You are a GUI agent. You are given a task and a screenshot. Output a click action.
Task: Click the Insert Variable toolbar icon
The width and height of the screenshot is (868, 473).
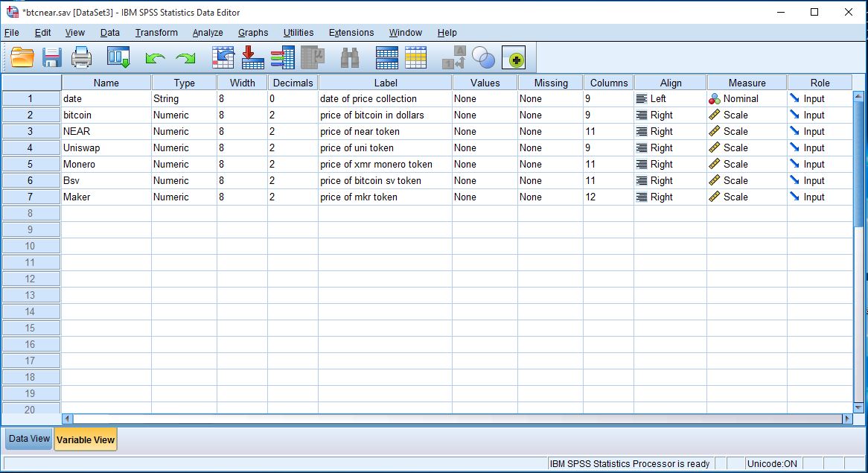point(415,57)
